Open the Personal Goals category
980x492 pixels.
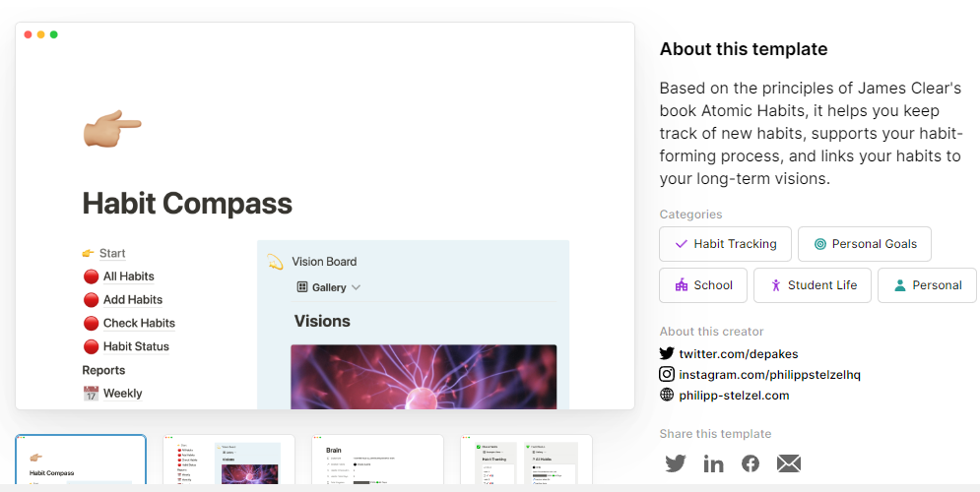pos(864,244)
